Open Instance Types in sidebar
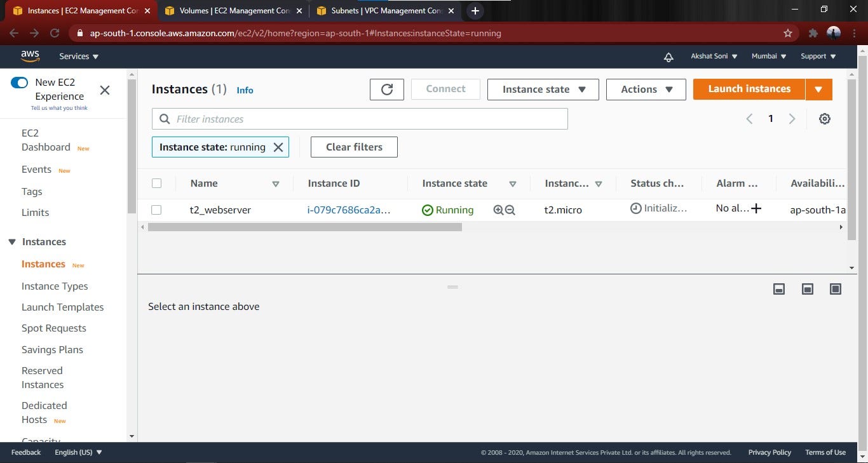Image resolution: width=868 pixels, height=463 pixels. (55, 286)
